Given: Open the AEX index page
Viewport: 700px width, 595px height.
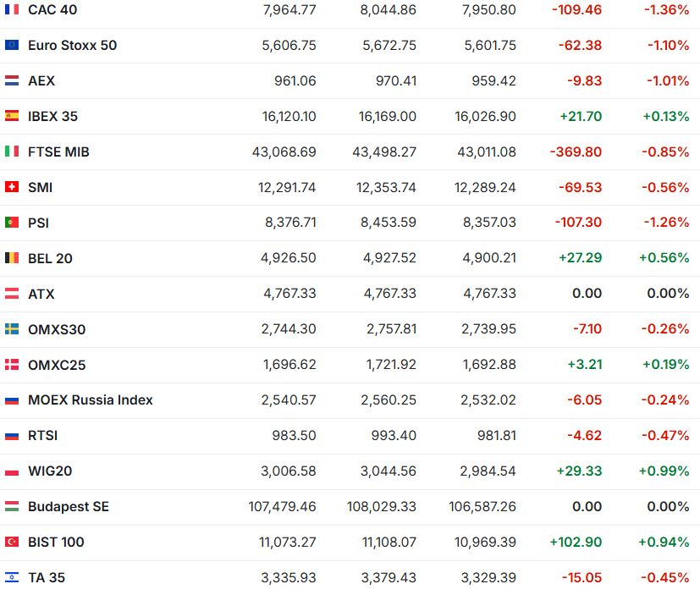Looking at the screenshot, I should click(41, 80).
